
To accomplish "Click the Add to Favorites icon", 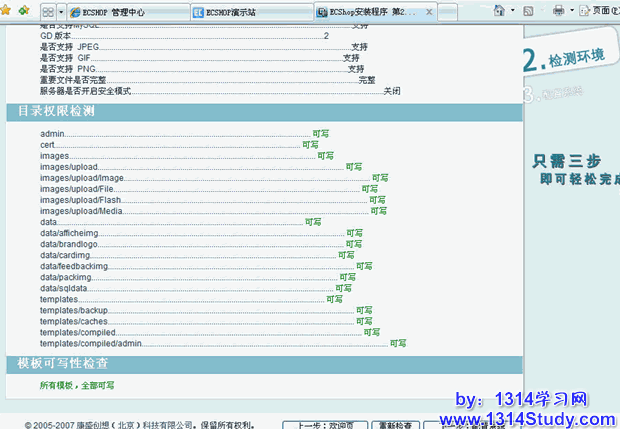I will coord(22,11).
